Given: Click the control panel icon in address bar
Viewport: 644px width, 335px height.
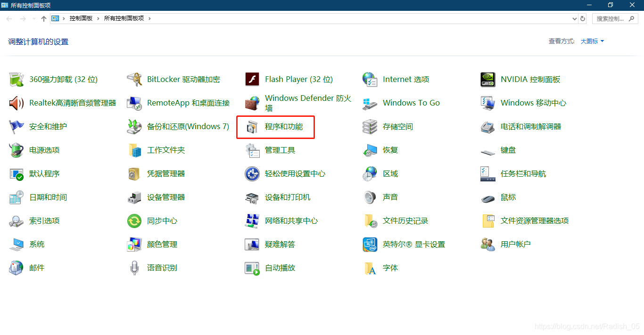Looking at the screenshot, I should click(x=55, y=18).
